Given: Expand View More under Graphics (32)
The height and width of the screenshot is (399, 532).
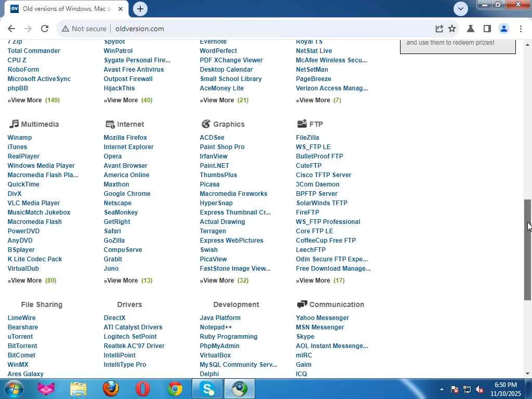Looking at the screenshot, I should point(224,281).
